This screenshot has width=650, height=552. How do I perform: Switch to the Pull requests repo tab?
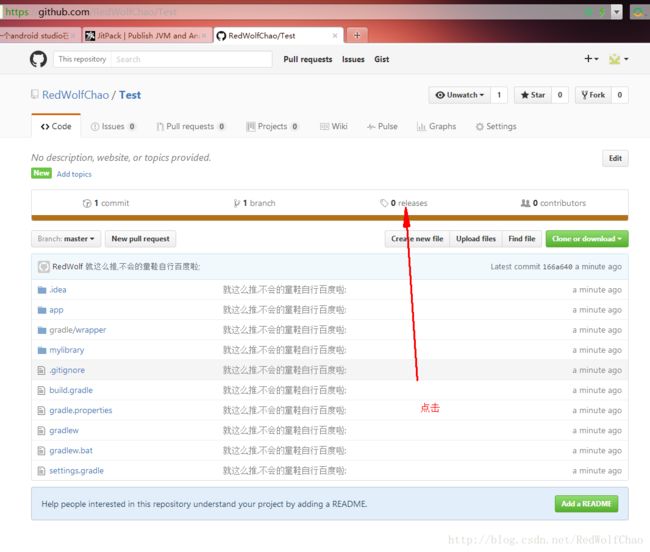click(x=190, y=126)
